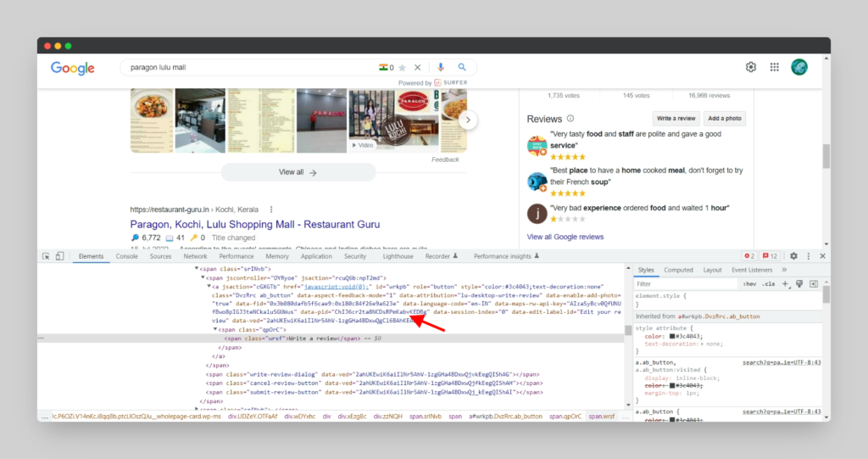868x459 pixels.
Task: Switch to the Network tab
Action: point(196,256)
